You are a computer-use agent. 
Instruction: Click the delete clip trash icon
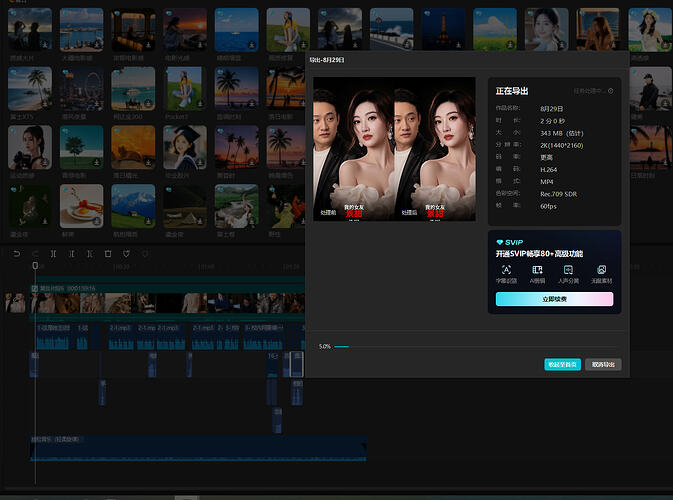pos(108,254)
